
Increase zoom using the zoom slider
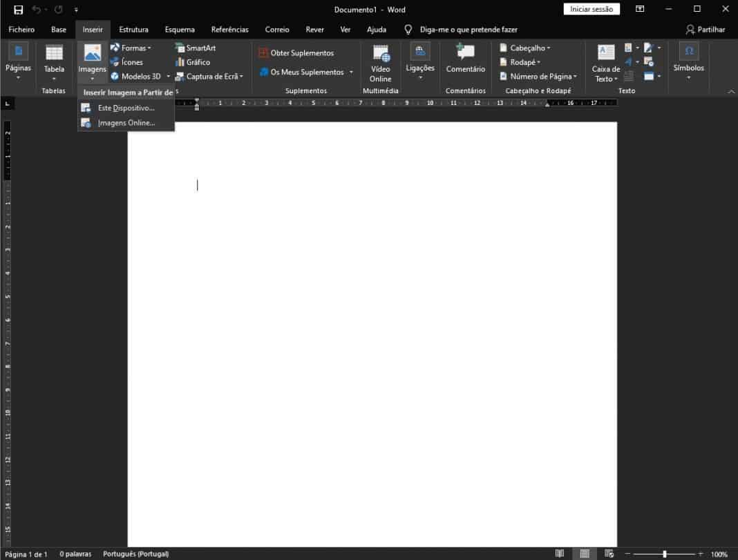[x=700, y=553]
